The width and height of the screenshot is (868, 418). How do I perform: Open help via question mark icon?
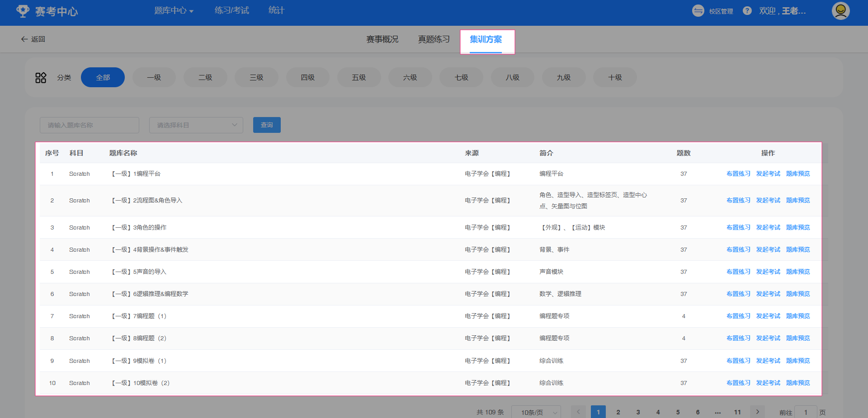tap(747, 11)
